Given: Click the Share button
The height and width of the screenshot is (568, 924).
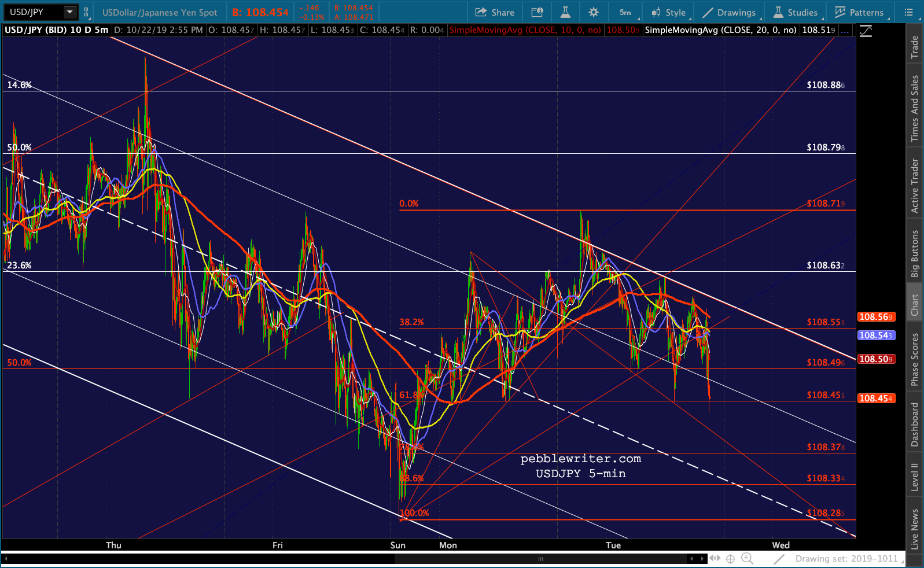Looking at the screenshot, I should tap(495, 12).
